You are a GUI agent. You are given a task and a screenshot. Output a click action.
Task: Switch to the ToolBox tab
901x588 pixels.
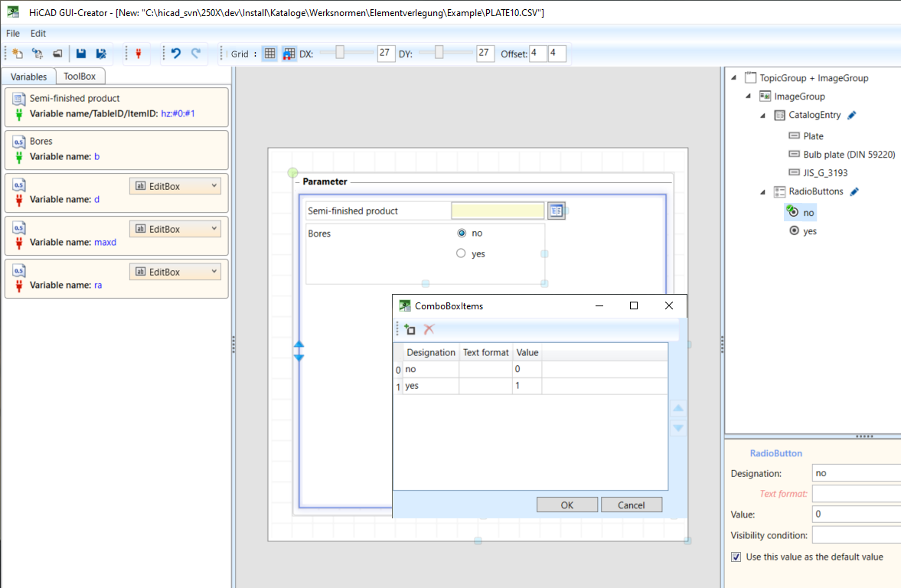(80, 77)
